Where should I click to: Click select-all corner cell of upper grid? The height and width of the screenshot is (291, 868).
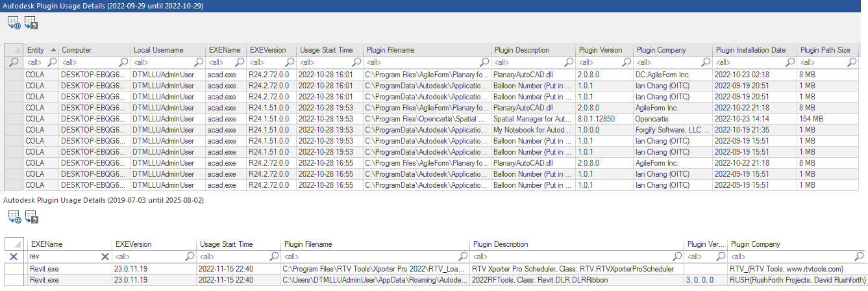[14, 50]
